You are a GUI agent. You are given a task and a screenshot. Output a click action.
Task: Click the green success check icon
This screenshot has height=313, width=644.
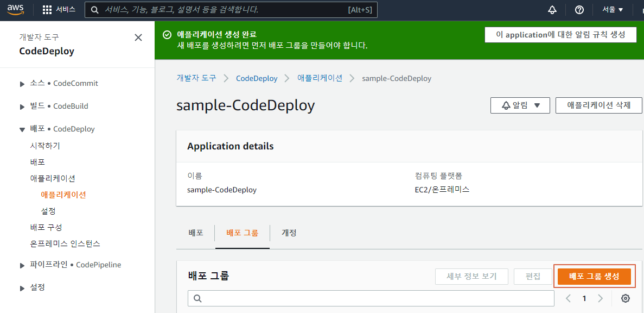pyautogui.click(x=167, y=35)
